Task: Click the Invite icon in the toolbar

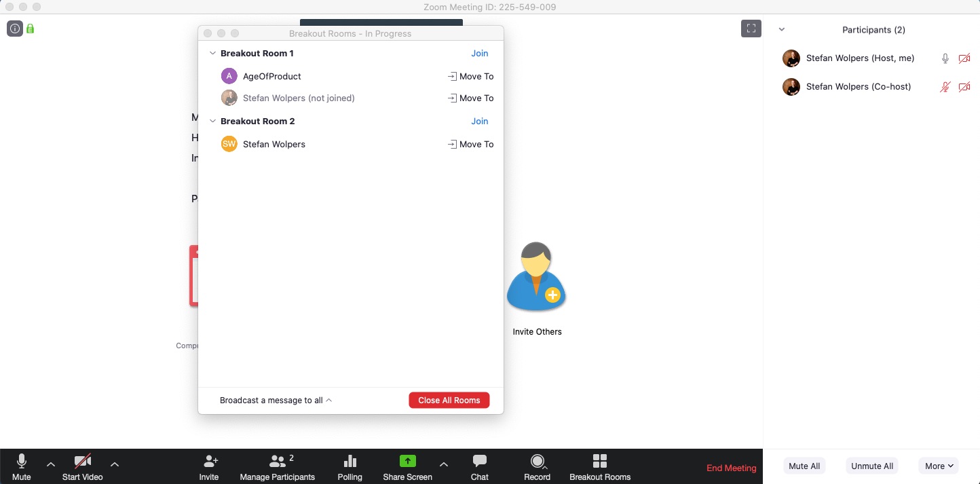Action: coord(209,462)
